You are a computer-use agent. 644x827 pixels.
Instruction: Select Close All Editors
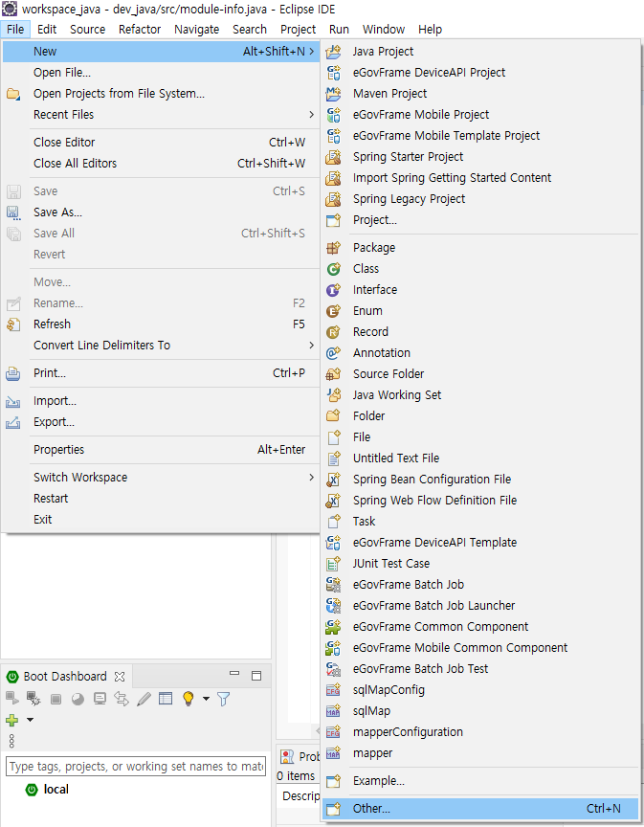click(161, 164)
